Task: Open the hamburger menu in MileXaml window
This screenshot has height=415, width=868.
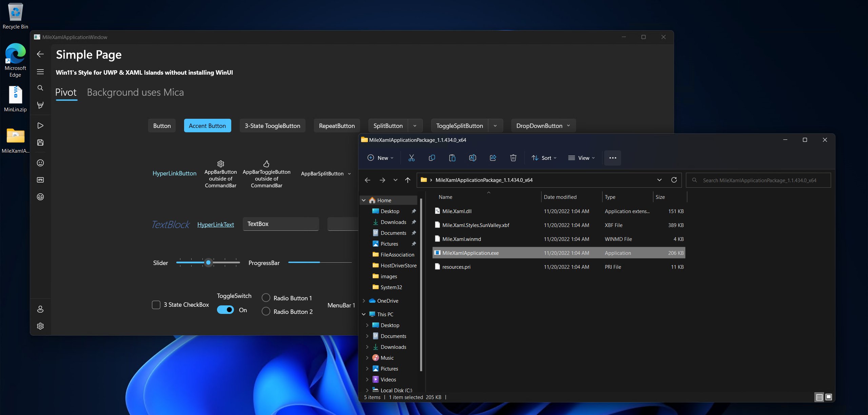Action: click(40, 72)
